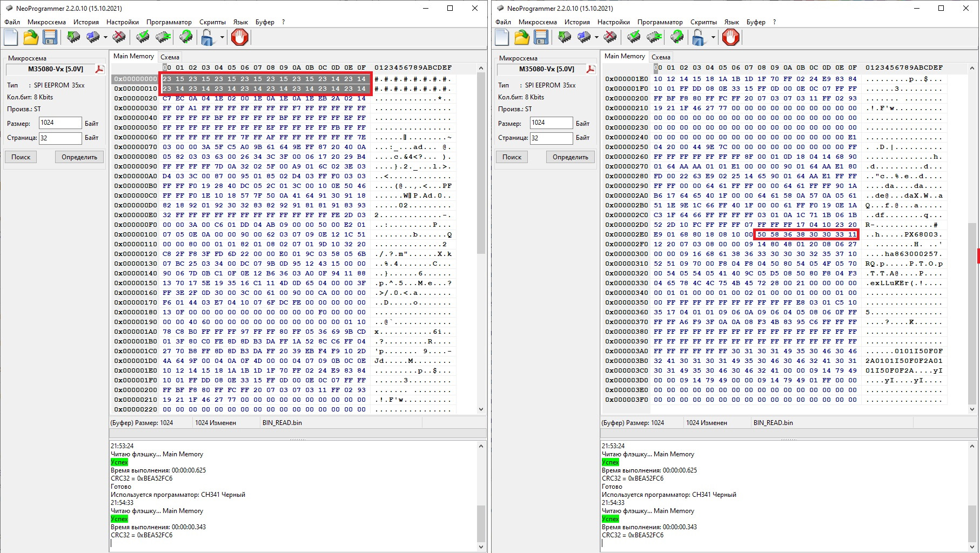
Task: Read the chip in the right window
Action: tap(565, 37)
